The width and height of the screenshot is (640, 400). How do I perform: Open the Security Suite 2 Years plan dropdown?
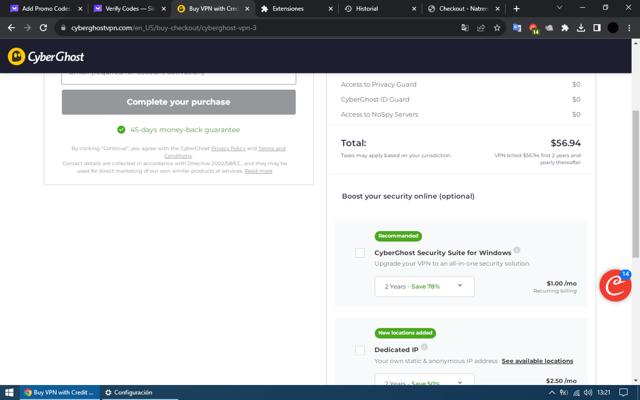pyautogui.click(x=424, y=287)
